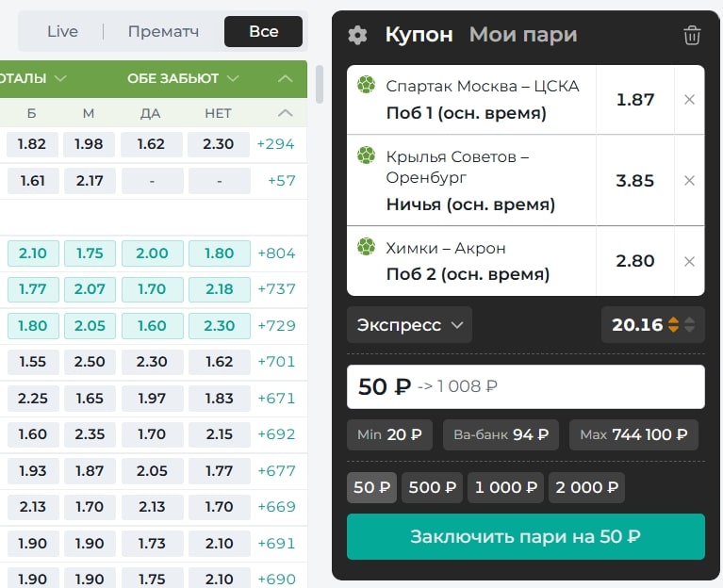The width and height of the screenshot is (723, 588).
Task: Switch to Live filter tab
Action: tap(63, 31)
